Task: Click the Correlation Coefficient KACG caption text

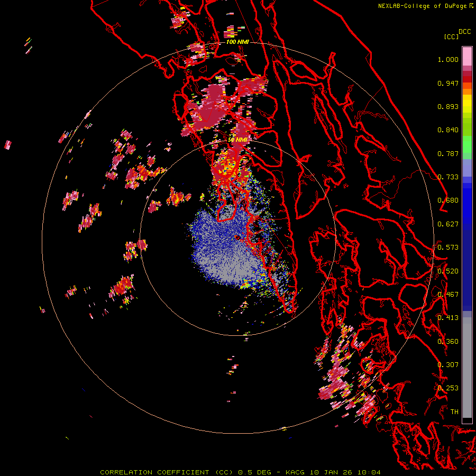Action: pyautogui.click(x=240, y=472)
